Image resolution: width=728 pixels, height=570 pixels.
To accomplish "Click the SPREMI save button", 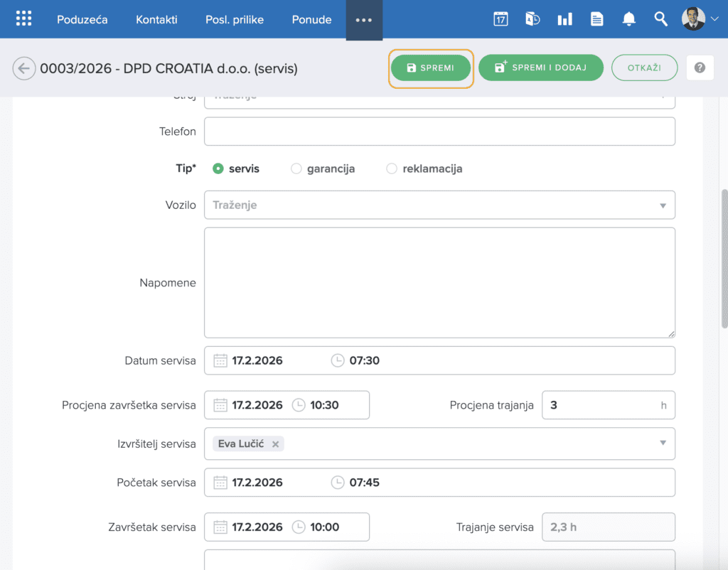I will (430, 68).
